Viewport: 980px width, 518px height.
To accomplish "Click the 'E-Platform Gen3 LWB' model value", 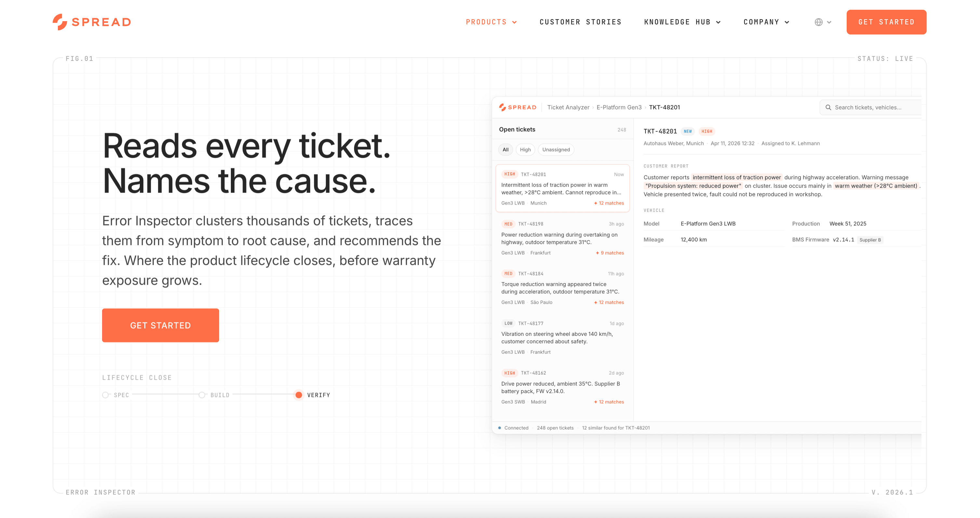I will [x=708, y=224].
